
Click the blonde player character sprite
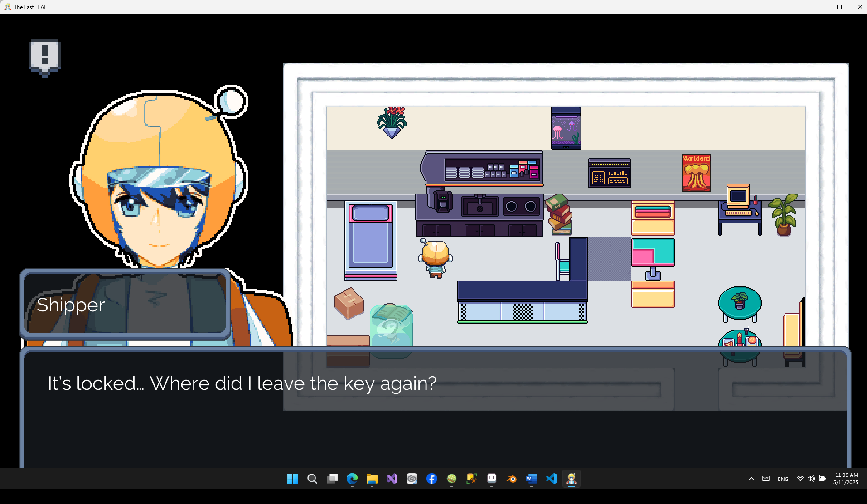[x=436, y=258]
